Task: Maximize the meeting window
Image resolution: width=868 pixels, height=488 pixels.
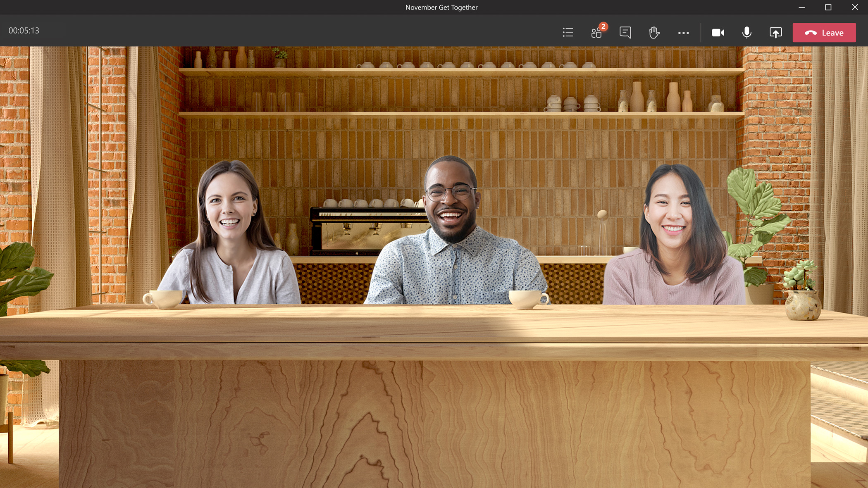Action: point(828,7)
